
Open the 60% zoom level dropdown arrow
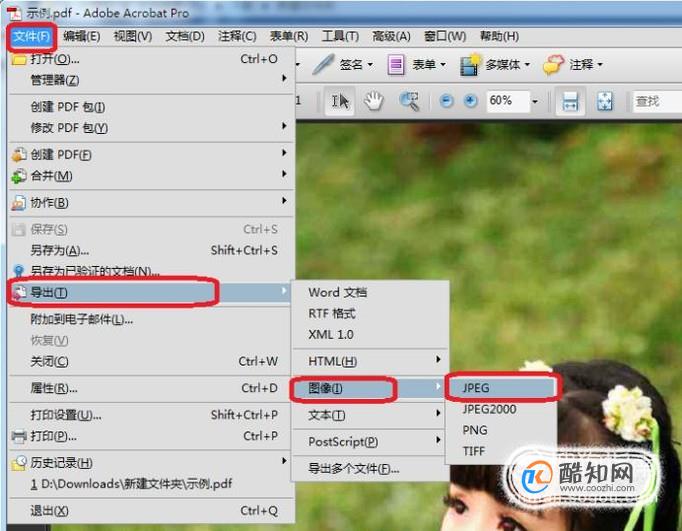(x=535, y=102)
